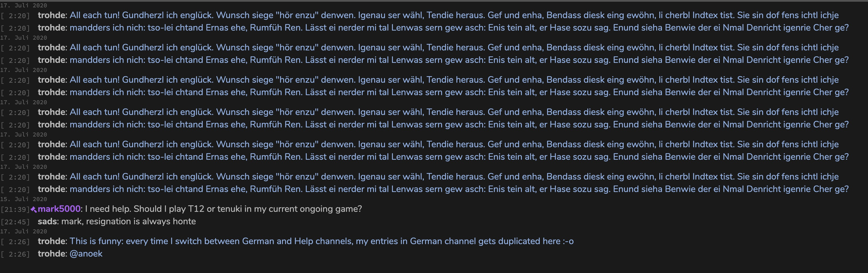Click trohde's name on the "This is funny" message

coord(52,241)
